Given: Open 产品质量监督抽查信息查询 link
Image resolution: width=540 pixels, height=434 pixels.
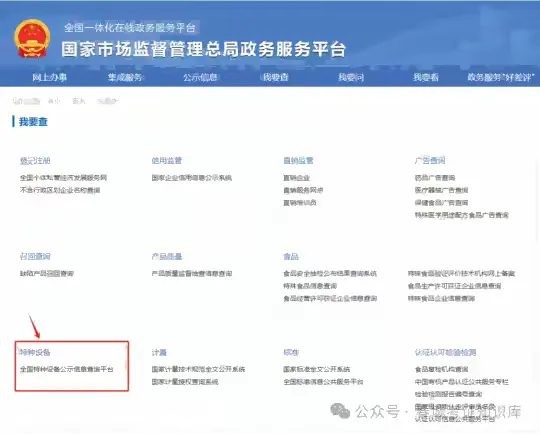Looking at the screenshot, I should (x=191, y=273).
